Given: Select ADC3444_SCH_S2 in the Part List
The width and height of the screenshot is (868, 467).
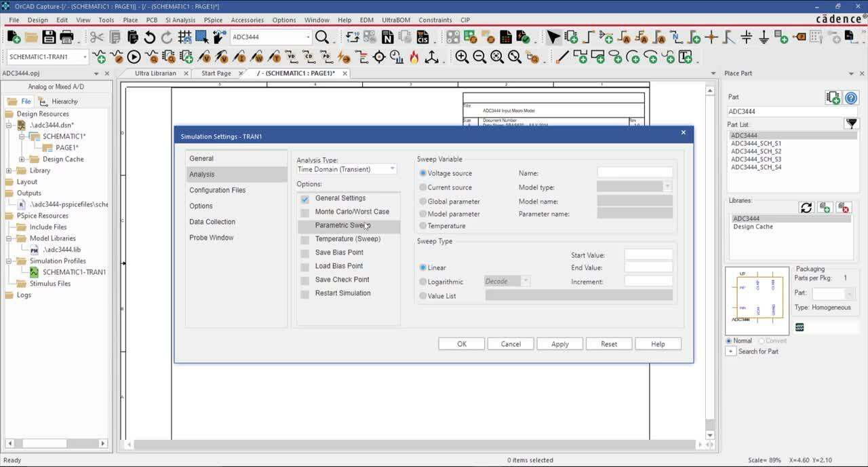Looking at the screenshot, I should coord(756,151).
